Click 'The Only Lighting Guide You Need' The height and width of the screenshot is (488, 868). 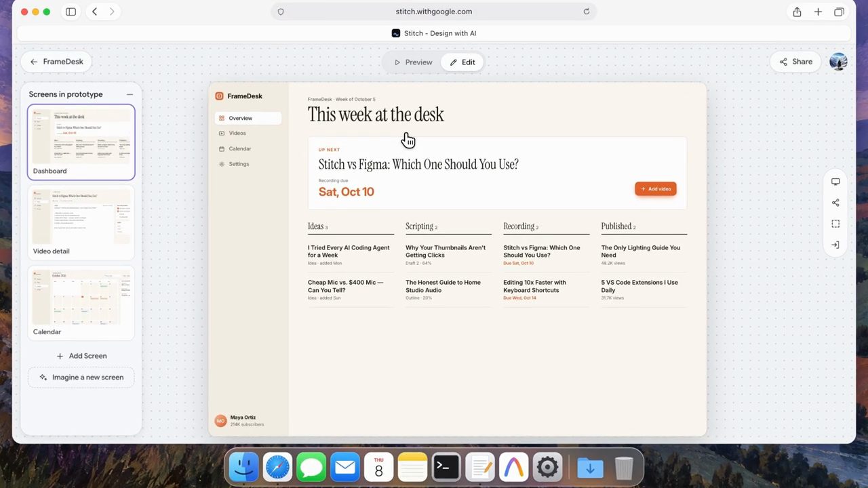[x=641, y=251]
